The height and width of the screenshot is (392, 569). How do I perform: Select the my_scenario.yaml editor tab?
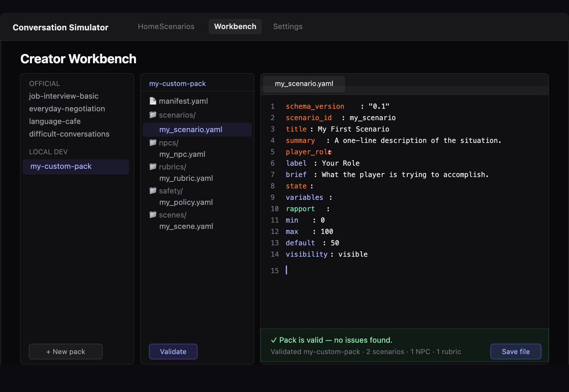pos(304,84)
